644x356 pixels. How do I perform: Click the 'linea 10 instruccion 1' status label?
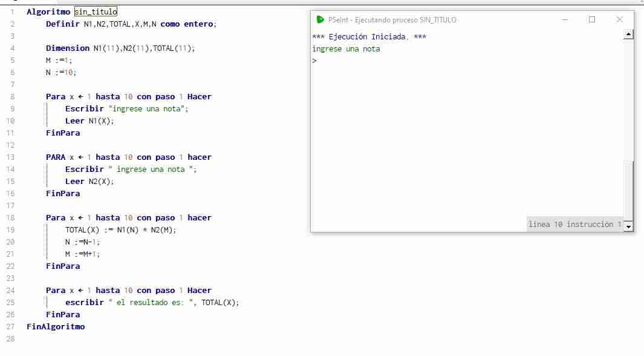tap(574, 225)
